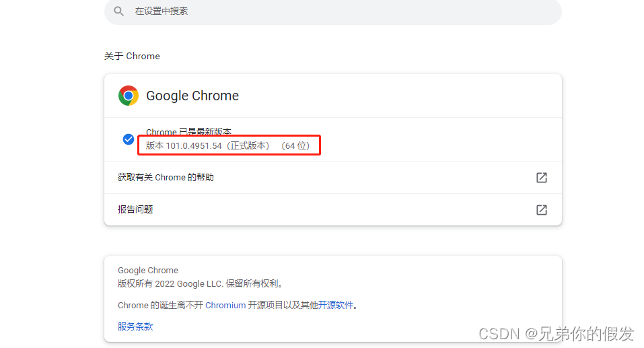
Task: Click the Google Chrome logo icon
Action: 129,96
